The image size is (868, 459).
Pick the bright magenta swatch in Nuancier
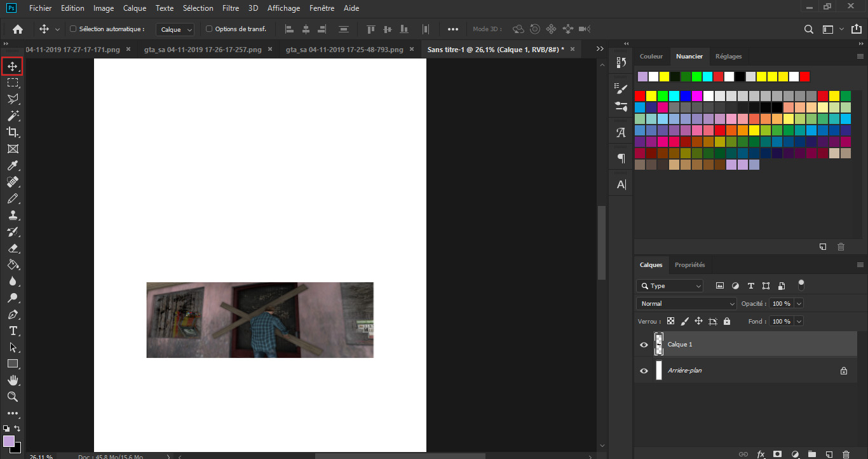697,96
